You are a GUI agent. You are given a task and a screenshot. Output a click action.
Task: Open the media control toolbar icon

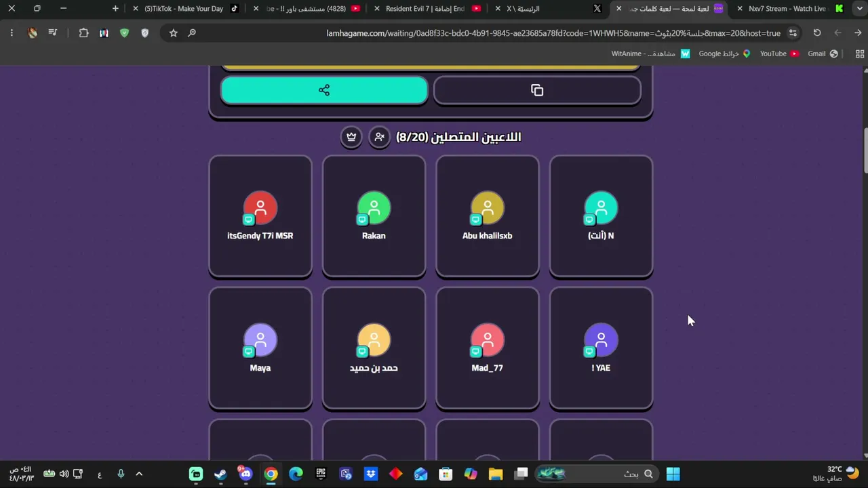[53, 33]
